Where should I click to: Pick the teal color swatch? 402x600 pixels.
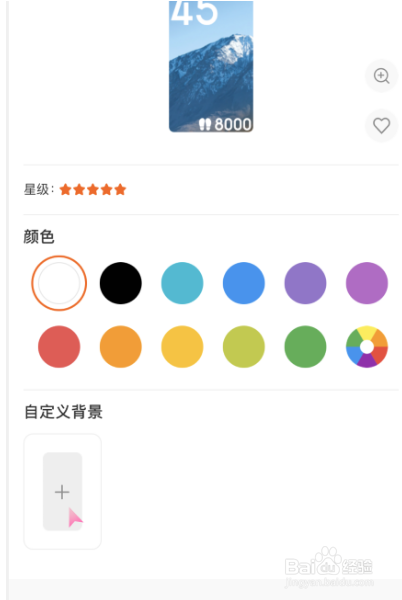[182, 283]
